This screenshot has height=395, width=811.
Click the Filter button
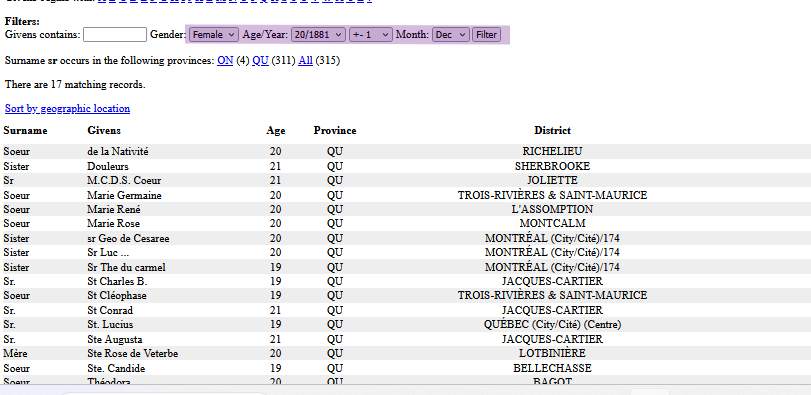pyautogui.click(x=486, y=35)
